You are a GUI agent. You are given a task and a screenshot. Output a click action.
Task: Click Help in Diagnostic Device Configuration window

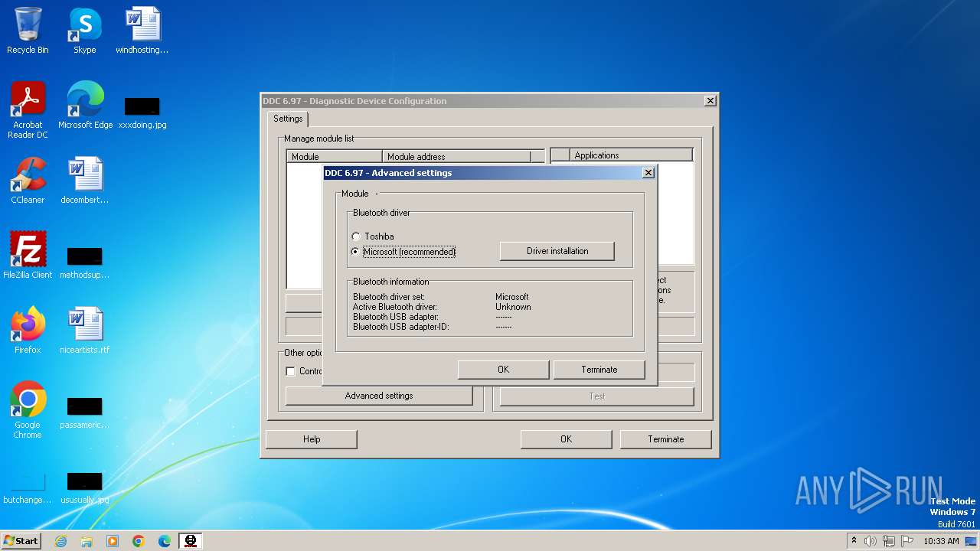pos(312,439)
